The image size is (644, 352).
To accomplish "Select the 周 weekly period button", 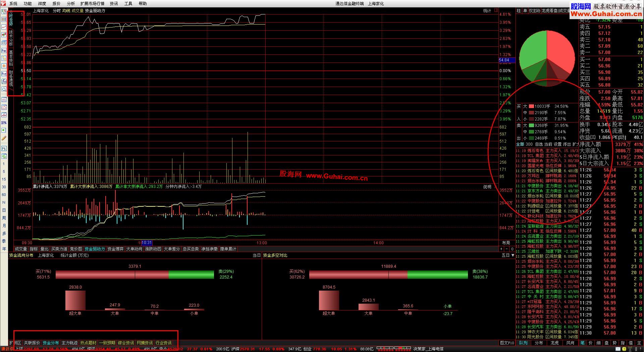I will coord(4,218).
